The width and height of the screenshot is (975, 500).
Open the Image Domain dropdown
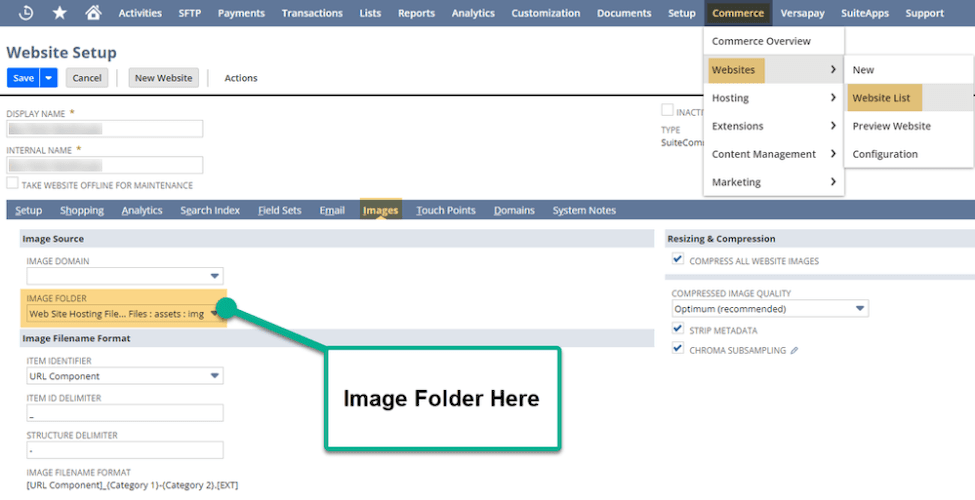125,276
